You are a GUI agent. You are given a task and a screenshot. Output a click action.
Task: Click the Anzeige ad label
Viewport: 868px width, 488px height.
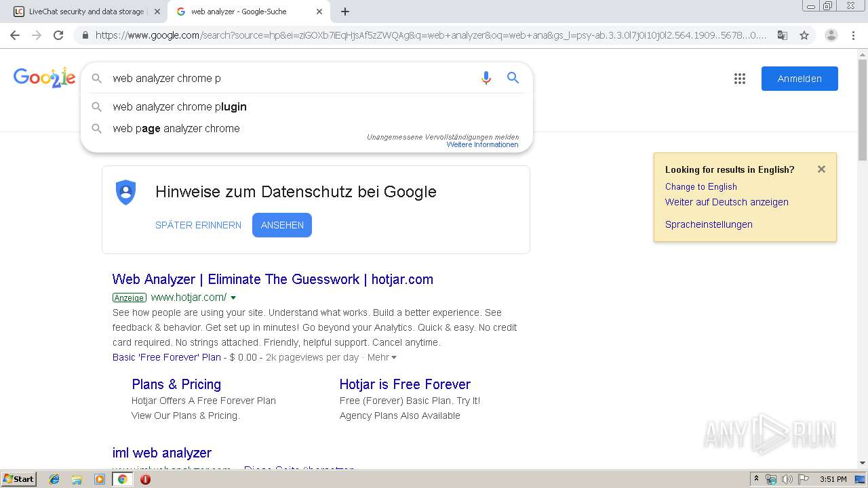click(129, 298)
